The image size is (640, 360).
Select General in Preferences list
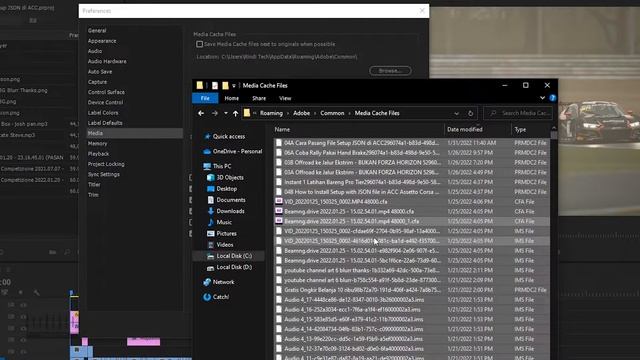(97, 31)
